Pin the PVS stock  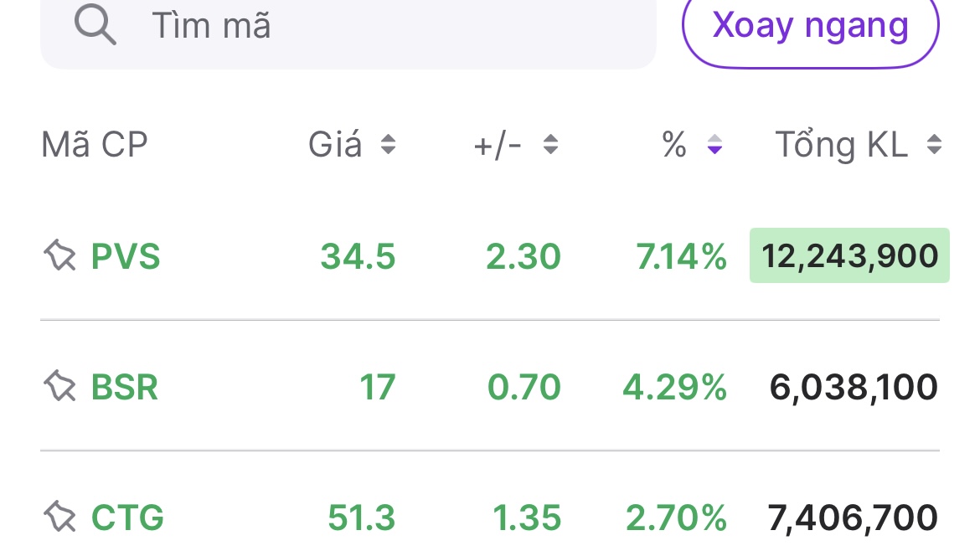pyautogui.click(x=59, y=255)
